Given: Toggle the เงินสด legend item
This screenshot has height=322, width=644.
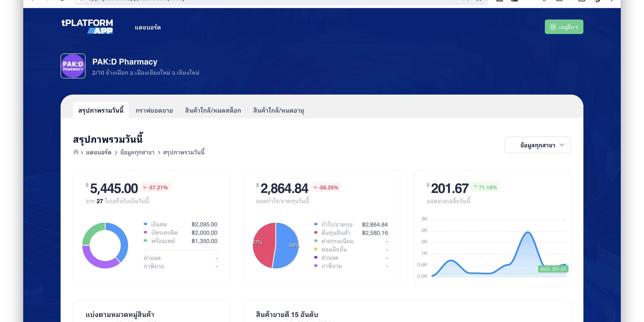Looking at the screenshot, I should (159, 224).
